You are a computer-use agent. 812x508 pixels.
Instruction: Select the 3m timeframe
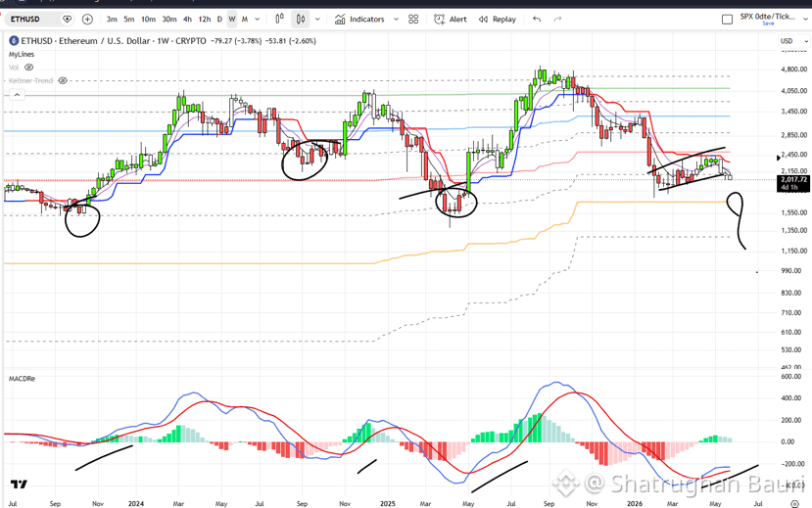coord(112,20)
